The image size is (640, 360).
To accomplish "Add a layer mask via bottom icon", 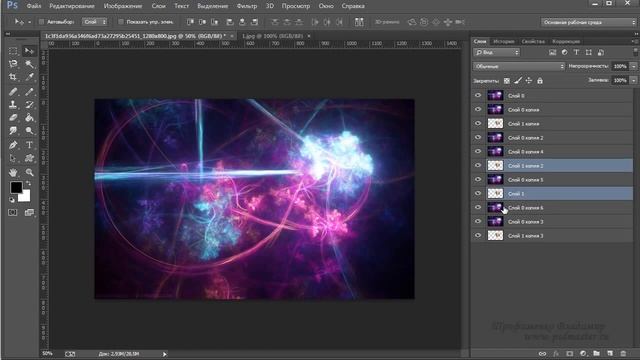I will coord(569,353).
